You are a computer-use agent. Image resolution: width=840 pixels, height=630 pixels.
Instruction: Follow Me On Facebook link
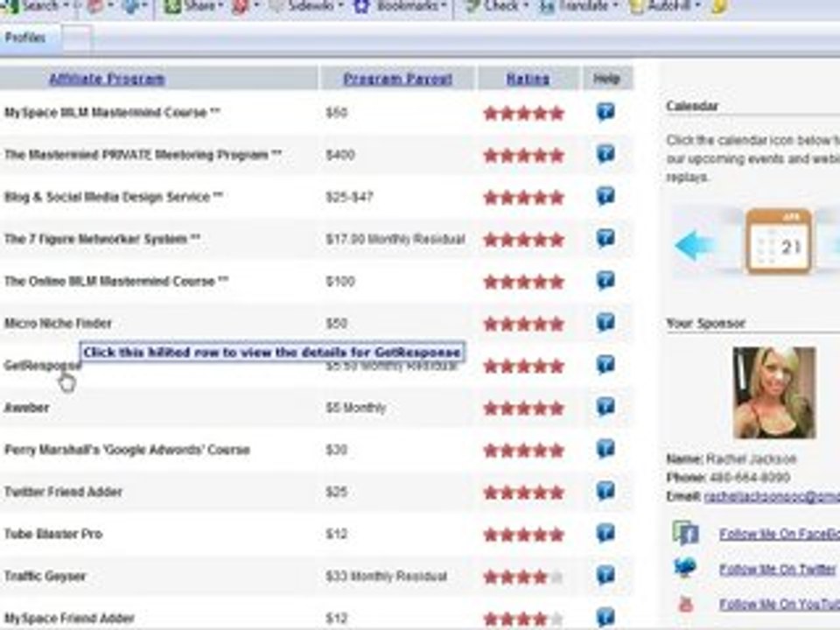(780, 534)
